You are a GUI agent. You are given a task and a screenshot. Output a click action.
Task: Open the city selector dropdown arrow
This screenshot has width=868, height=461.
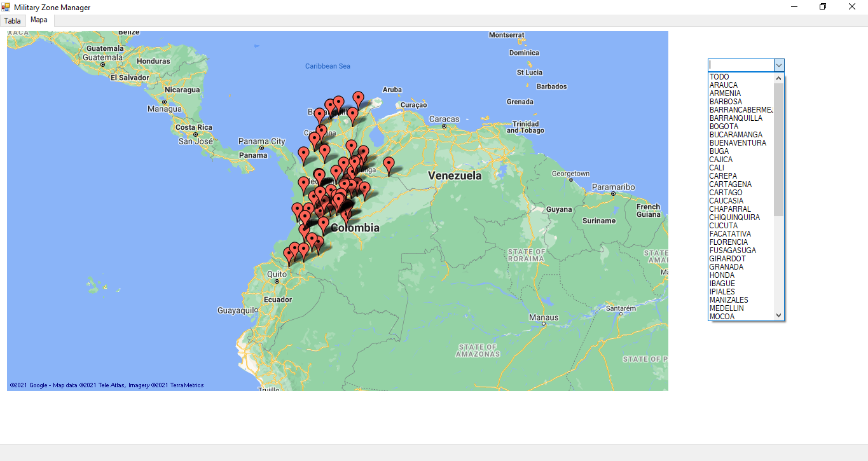[x=778, y=65]
